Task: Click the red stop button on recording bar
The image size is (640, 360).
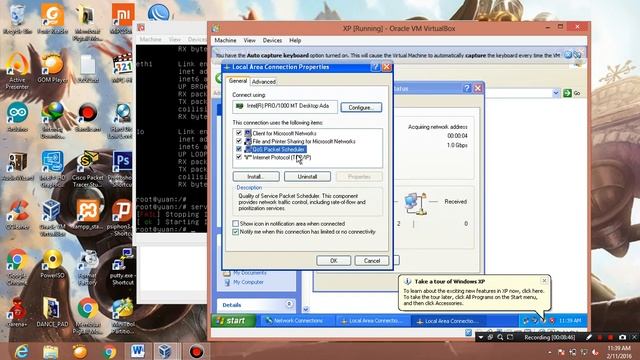Action: tap(610, 338)
